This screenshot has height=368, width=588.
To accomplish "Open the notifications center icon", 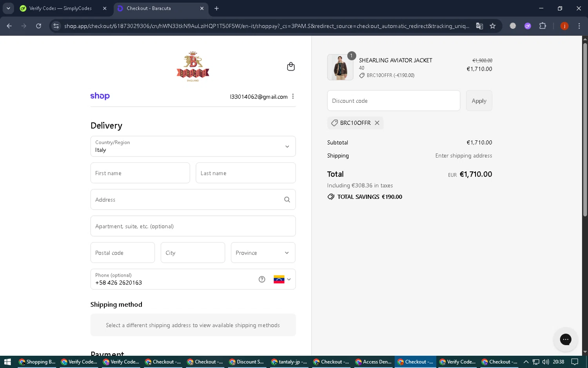I will (x=575, y=362).
